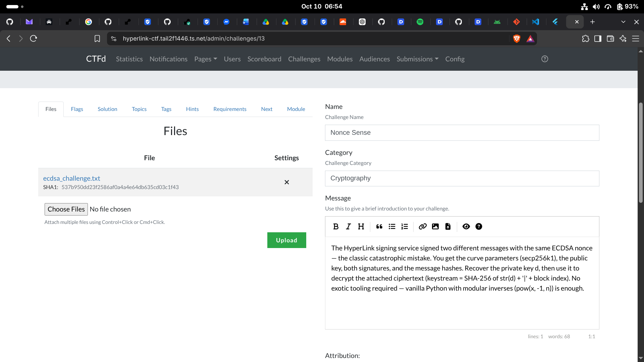Click the Brave Shields lion icon
The image size is (644, 362).
[517, 39]
